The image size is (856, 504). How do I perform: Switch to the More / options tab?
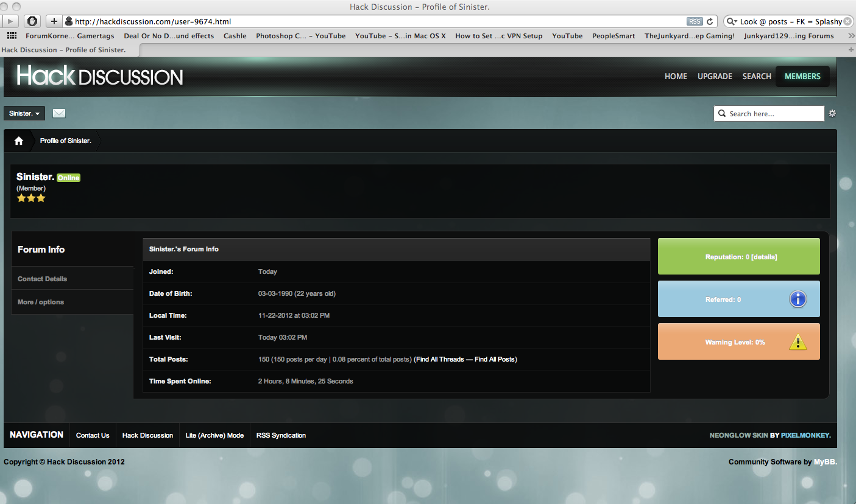pyautogui.click(x=73, y=302)
